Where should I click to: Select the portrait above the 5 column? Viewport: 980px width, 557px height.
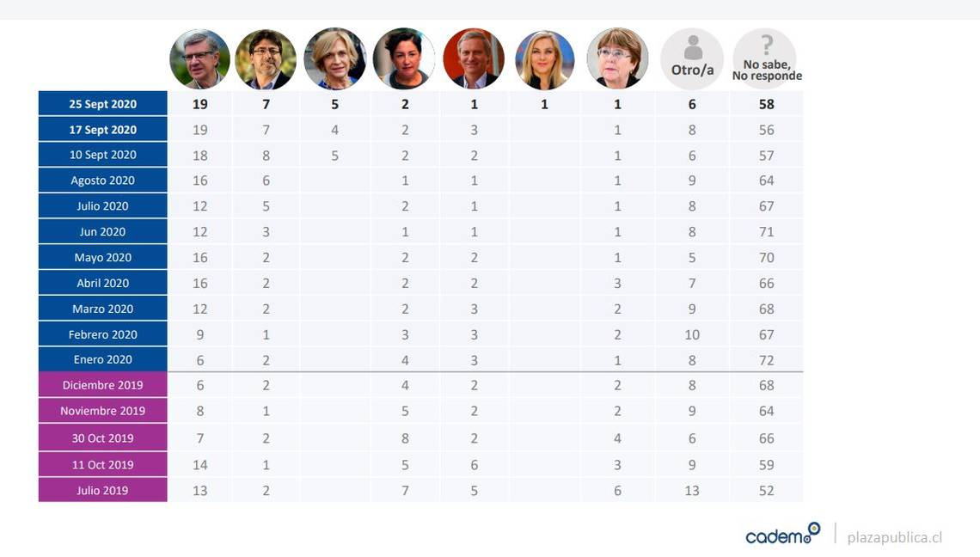pos(335,58)
